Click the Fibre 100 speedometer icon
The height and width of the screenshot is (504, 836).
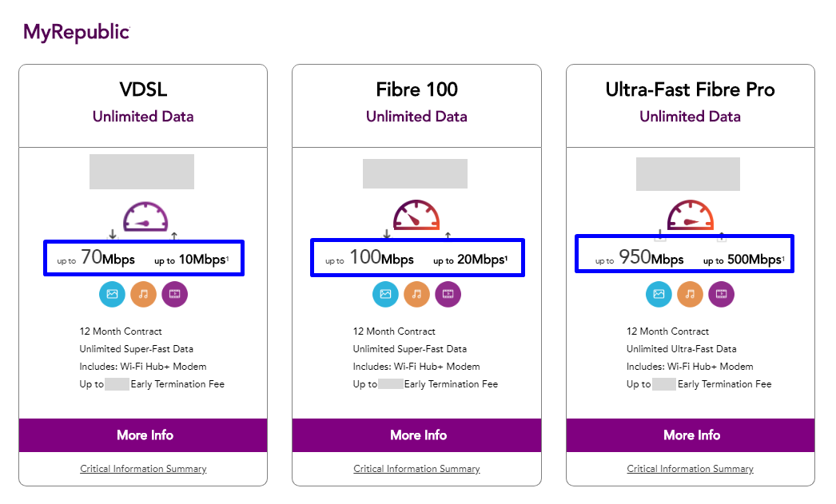[416, 217]
